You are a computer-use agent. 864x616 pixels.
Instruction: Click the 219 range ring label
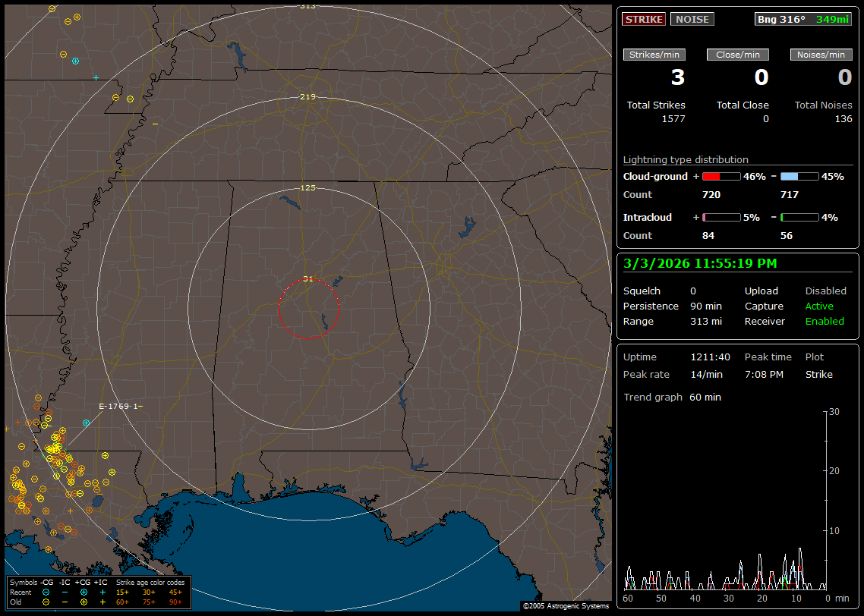pos(308,97)
